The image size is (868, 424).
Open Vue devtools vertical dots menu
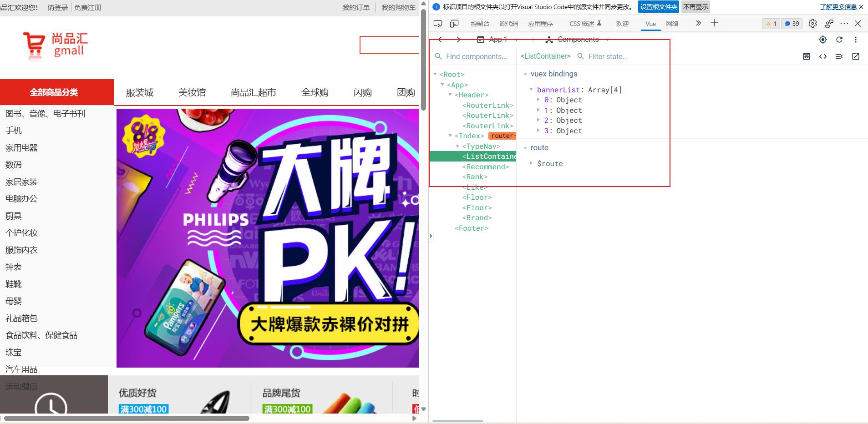[x=856, y=40]
